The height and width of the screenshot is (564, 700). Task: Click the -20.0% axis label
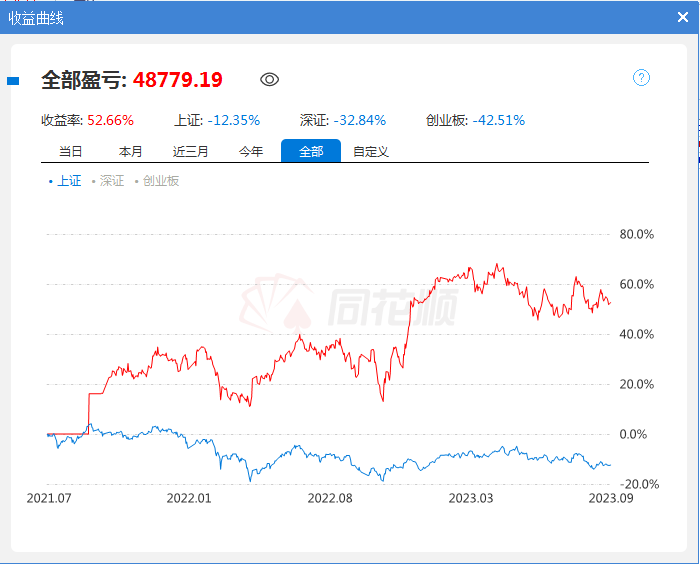tap(639, 484)
